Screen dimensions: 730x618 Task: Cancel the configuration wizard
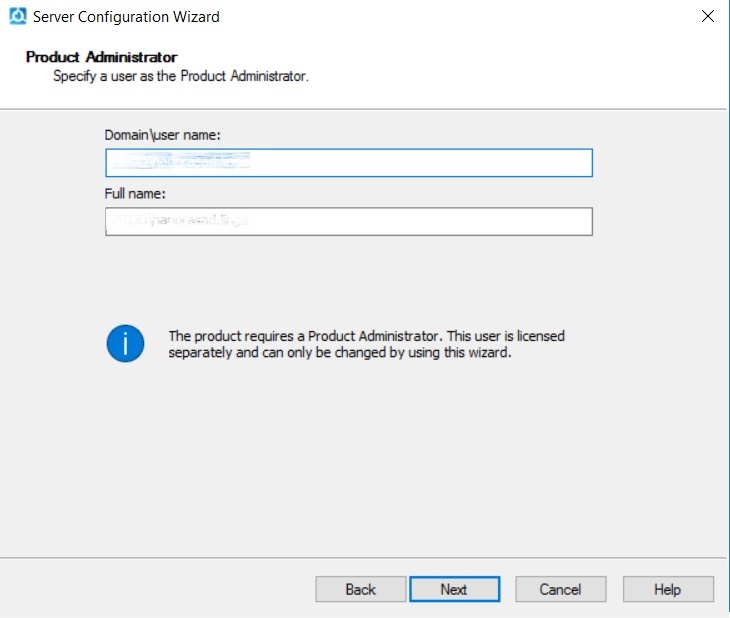point(560,589)
